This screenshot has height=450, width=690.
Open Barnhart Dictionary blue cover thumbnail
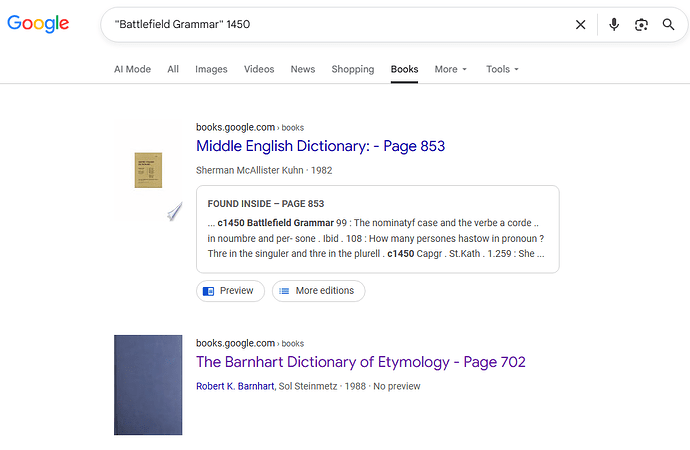[x=148, y=385]
